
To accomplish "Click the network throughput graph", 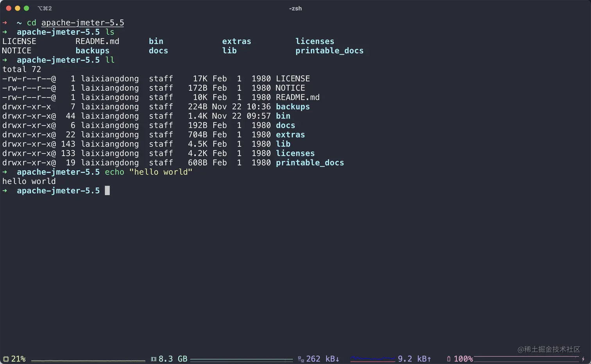I will tap(373, 359).
